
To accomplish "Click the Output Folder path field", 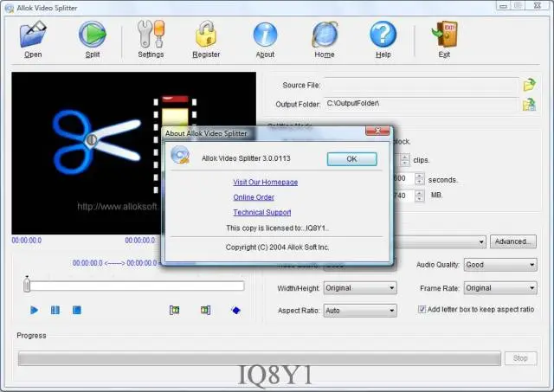I will click(x=422, y=104).
